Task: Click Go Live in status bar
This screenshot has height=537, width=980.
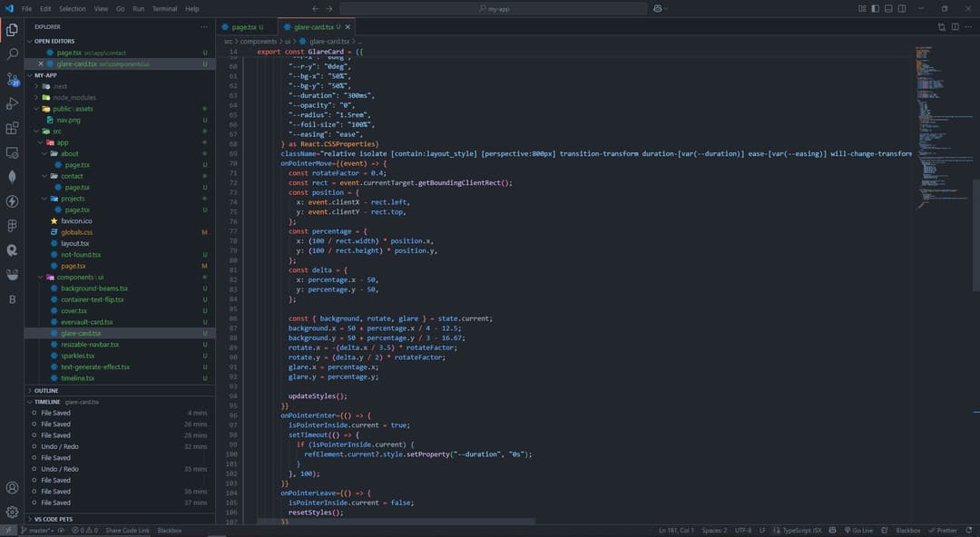Action: [x=857, y=530]
